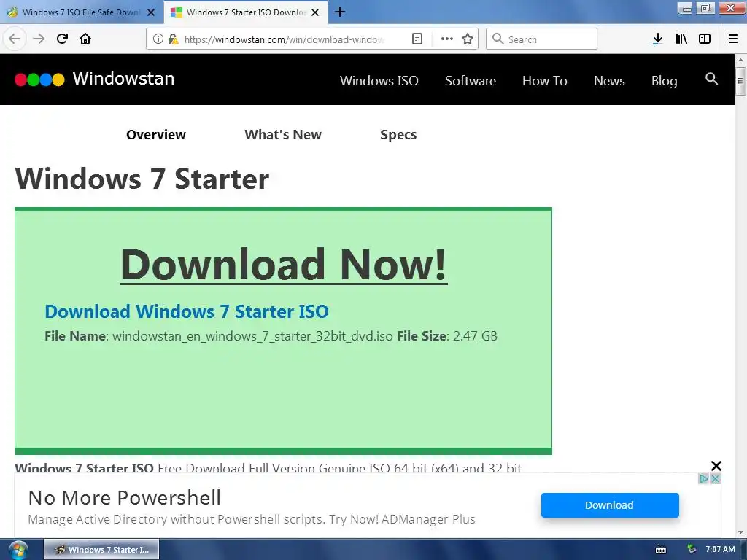Click the ADManager Plus ad description text
747x560 pixels.
[252, 519]
